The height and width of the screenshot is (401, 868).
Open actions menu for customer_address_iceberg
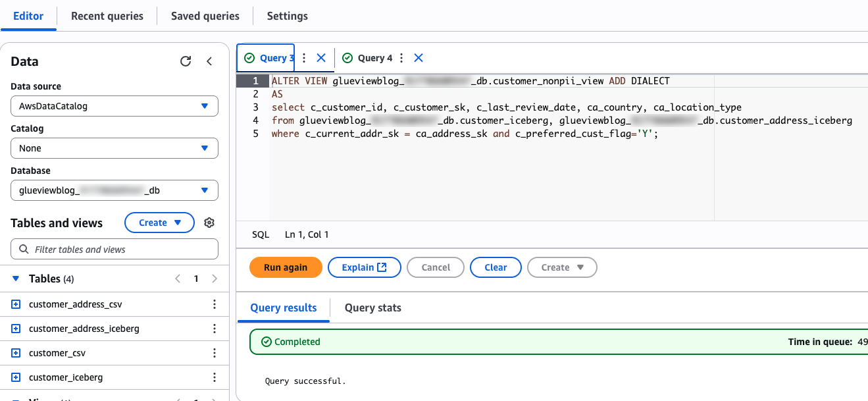(x=214, y=329)
